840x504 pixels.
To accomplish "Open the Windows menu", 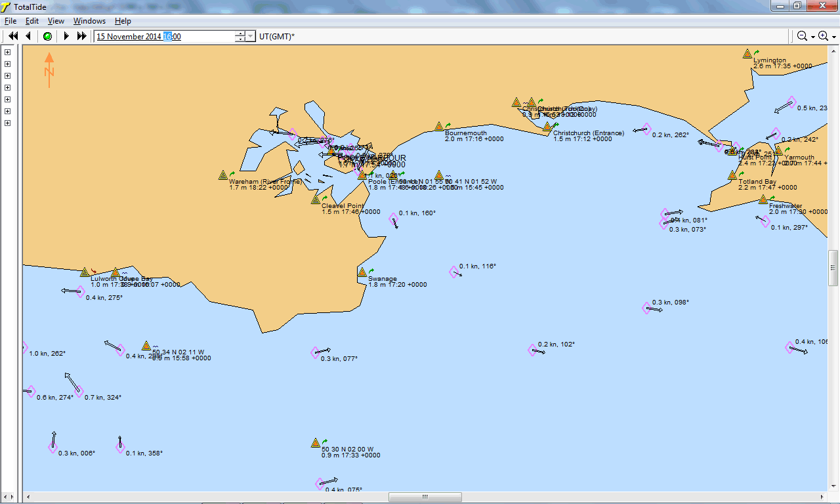I will pos(89,21).
